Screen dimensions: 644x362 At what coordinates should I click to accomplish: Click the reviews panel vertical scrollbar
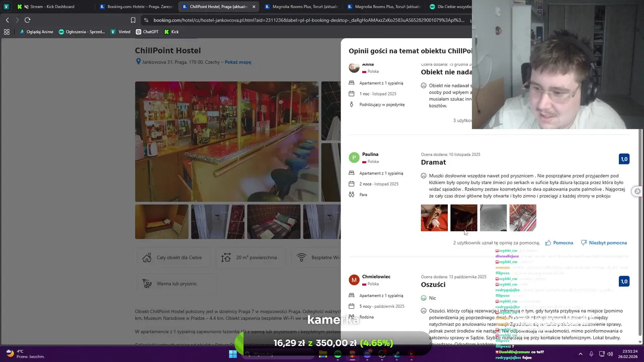(640, 231)
